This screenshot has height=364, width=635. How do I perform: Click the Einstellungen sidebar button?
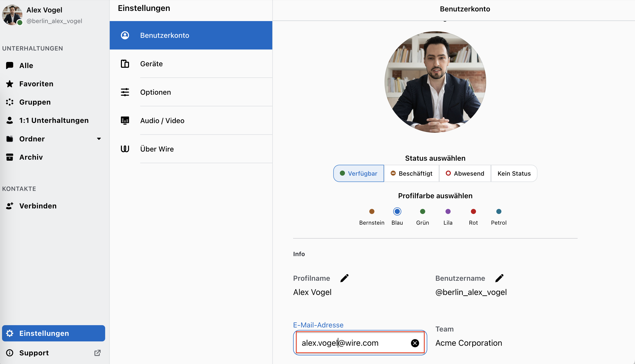[x=53, y=333]
